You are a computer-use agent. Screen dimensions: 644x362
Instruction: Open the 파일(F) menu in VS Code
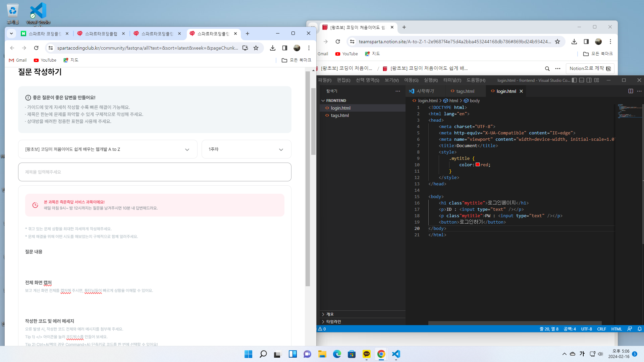pos(325,80)
